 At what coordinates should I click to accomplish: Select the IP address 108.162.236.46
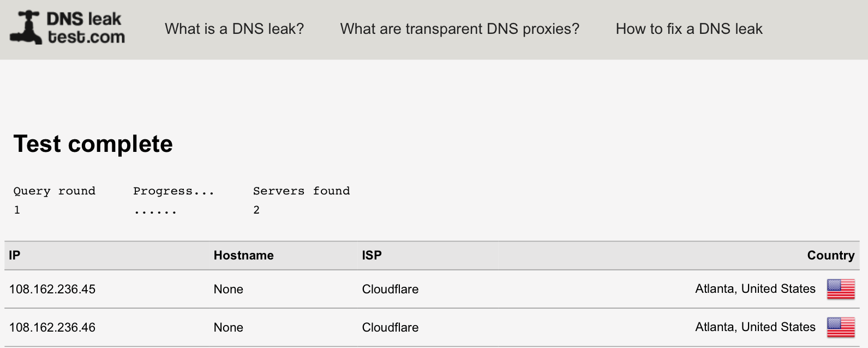tap(52, 327)
